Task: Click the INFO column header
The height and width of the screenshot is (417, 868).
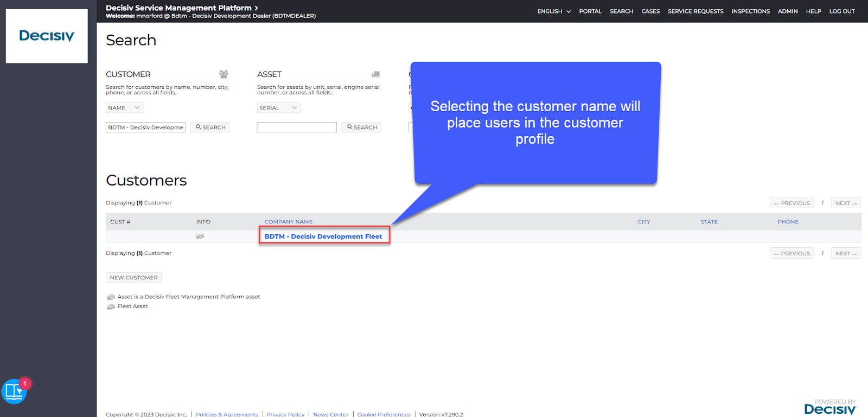Action: point(203,222)
